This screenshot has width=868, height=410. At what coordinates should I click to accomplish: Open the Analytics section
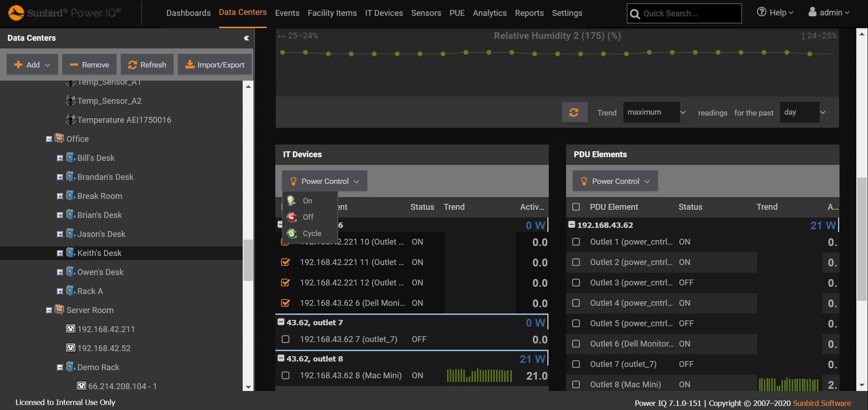click(489, 13)
